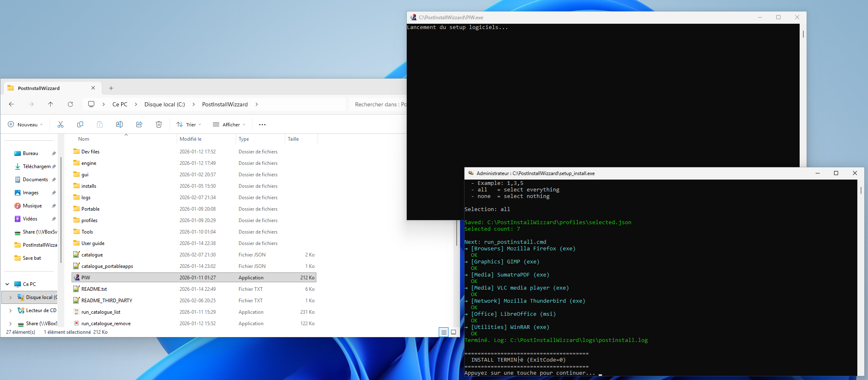Expand the Disque local (C:) tree node

[10, 297]
